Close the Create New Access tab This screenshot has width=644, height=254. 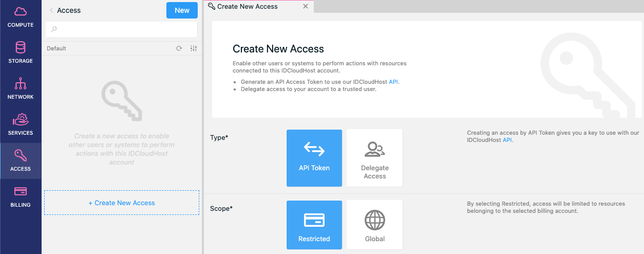click(x=306, y=7)
